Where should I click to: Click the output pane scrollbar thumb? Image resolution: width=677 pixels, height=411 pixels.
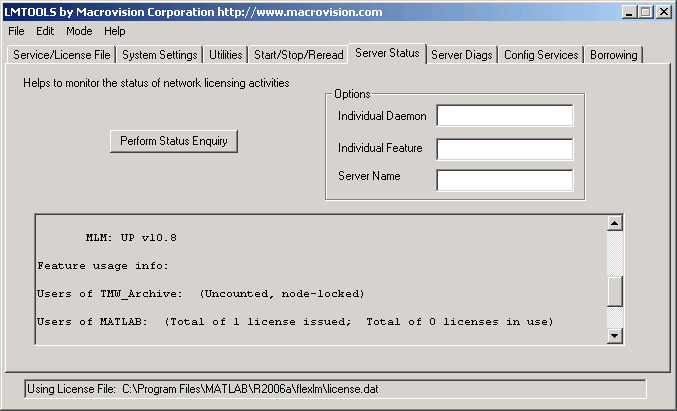(614, 291)
